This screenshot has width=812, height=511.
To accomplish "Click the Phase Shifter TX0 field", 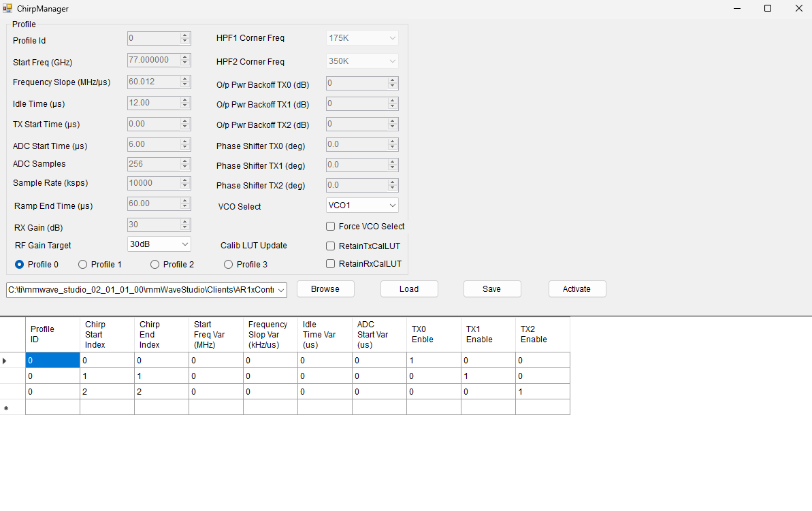I will (x=362, y=144).
